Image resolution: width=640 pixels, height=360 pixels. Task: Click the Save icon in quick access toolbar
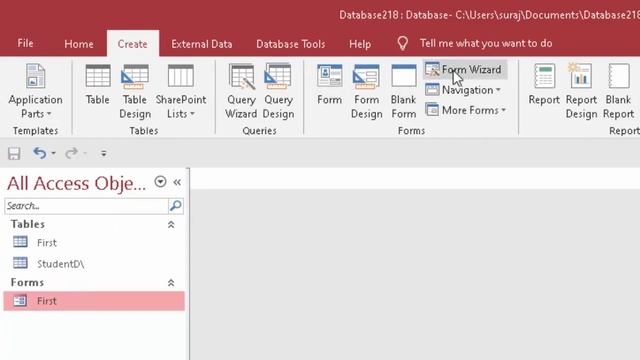pyautogui.click(x=14, y=153)
